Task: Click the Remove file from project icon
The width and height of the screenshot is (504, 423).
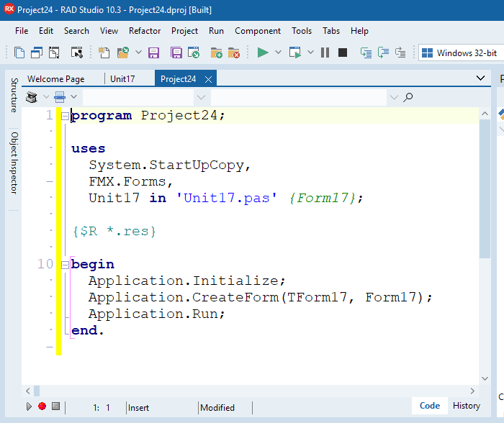Action: [233, 53]
